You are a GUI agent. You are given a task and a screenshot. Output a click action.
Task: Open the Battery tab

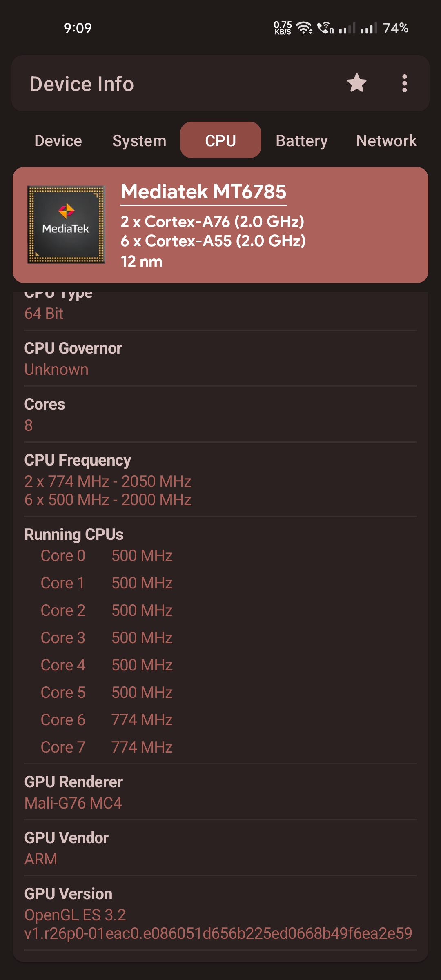[302, 140]
